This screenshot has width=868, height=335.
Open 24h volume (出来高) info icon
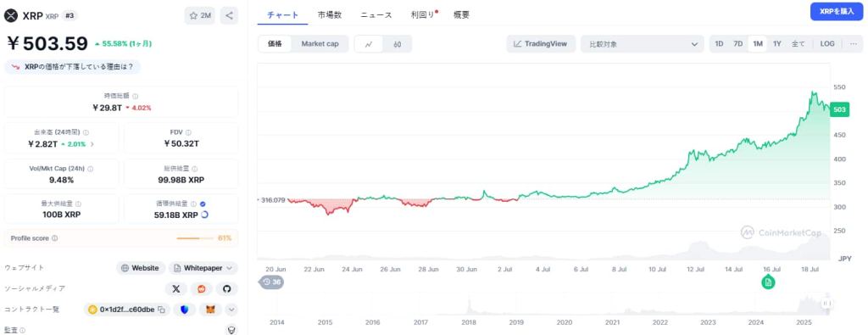coord(86,132)
